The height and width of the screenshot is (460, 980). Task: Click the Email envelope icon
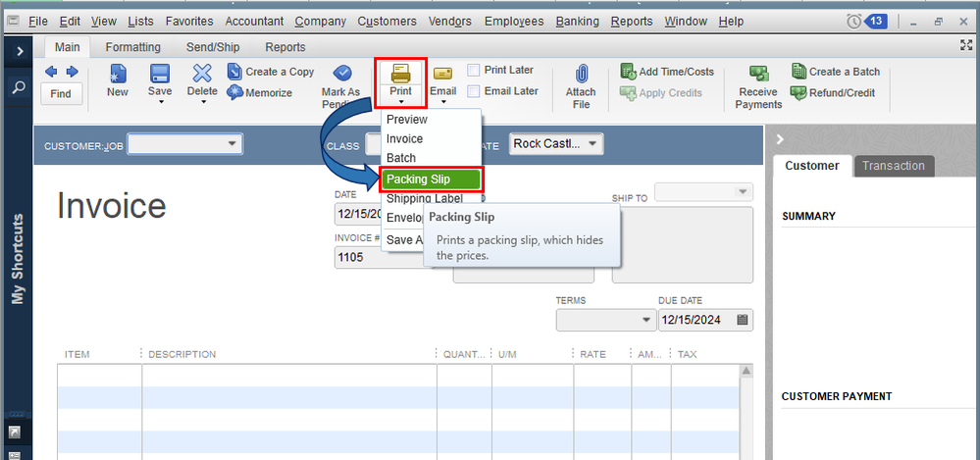(x=443, y=74)
